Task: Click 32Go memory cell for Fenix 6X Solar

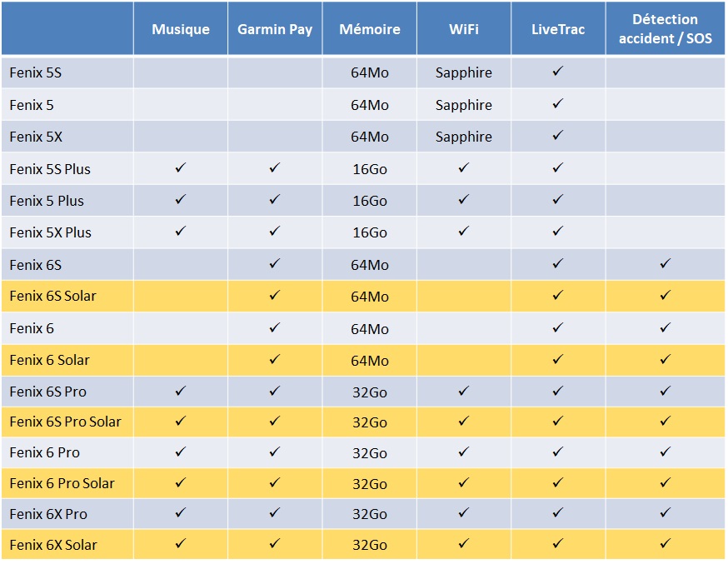Action: [369, 545]
